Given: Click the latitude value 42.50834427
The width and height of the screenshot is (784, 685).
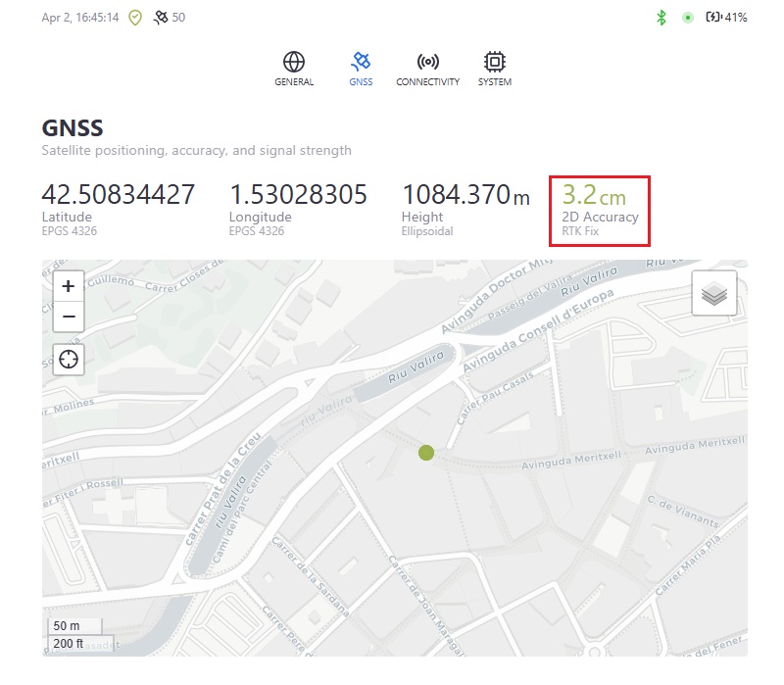Looking at the screenshot, I should click(x=119, y=195).
